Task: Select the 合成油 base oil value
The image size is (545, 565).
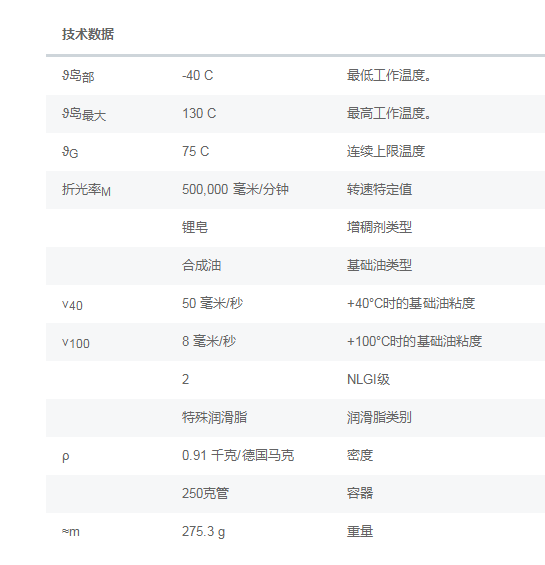Action: click(x=201, y=265)
